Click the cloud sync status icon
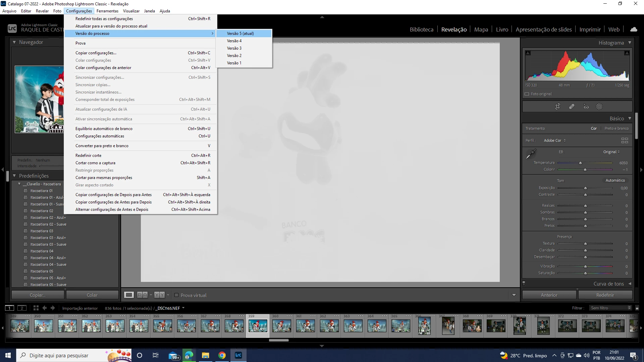This screenshot has width=644, height=362. (634, 29)
